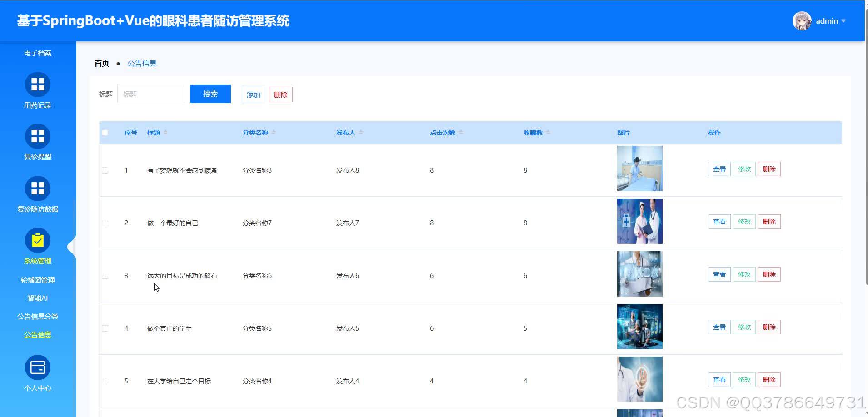Expand the admin account dropdown
The image size is (868, 417).
click(x=844, y=20)
